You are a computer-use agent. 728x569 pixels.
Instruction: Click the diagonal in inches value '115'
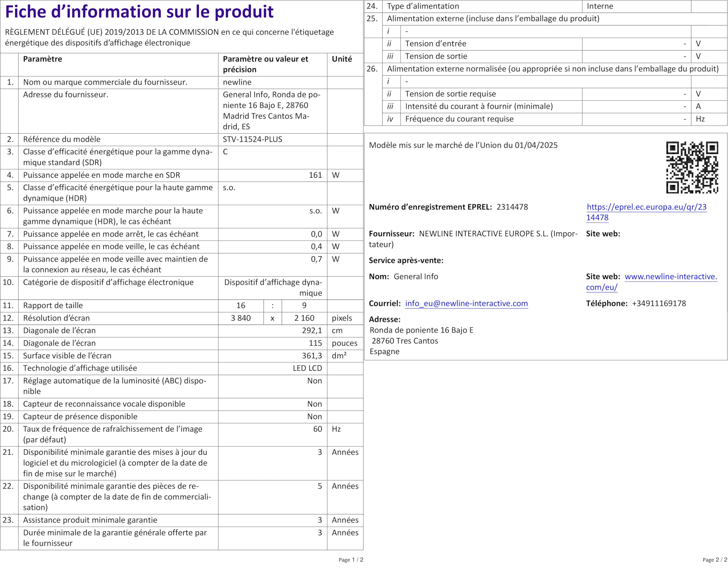click(315, 343)
